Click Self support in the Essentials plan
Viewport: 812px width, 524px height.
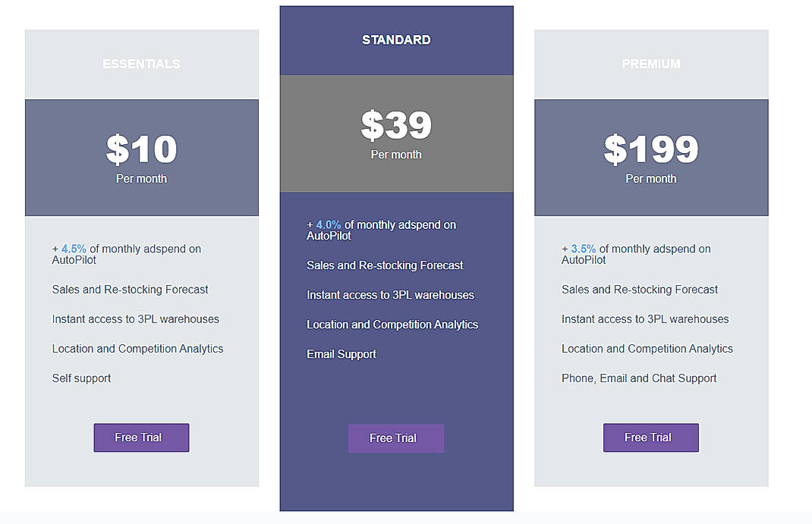click(81, 378)
